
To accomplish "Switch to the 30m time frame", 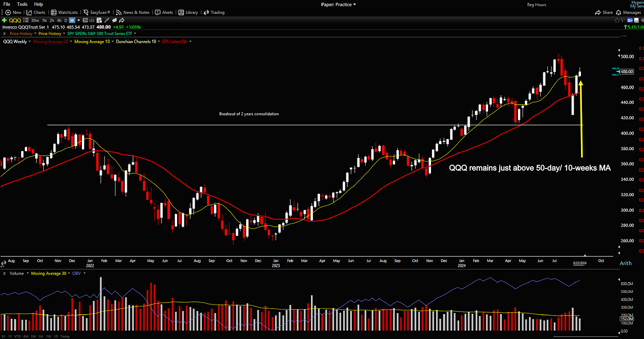I will coord(35,20).
